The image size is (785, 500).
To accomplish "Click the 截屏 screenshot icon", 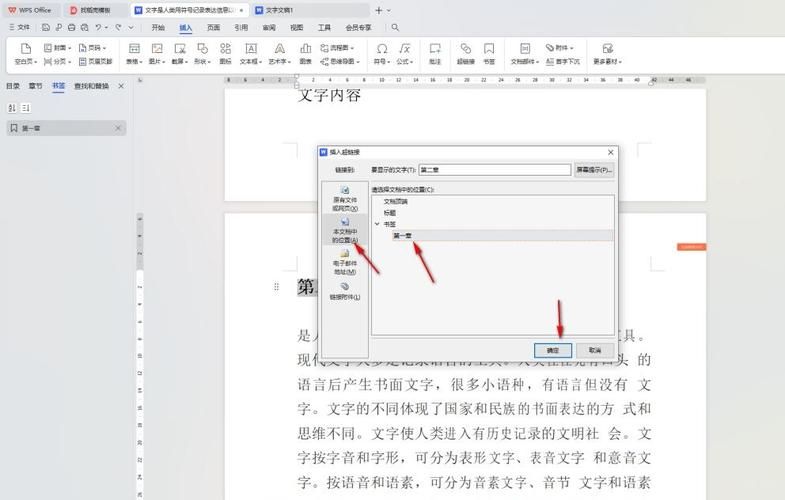I will (180, 49).
